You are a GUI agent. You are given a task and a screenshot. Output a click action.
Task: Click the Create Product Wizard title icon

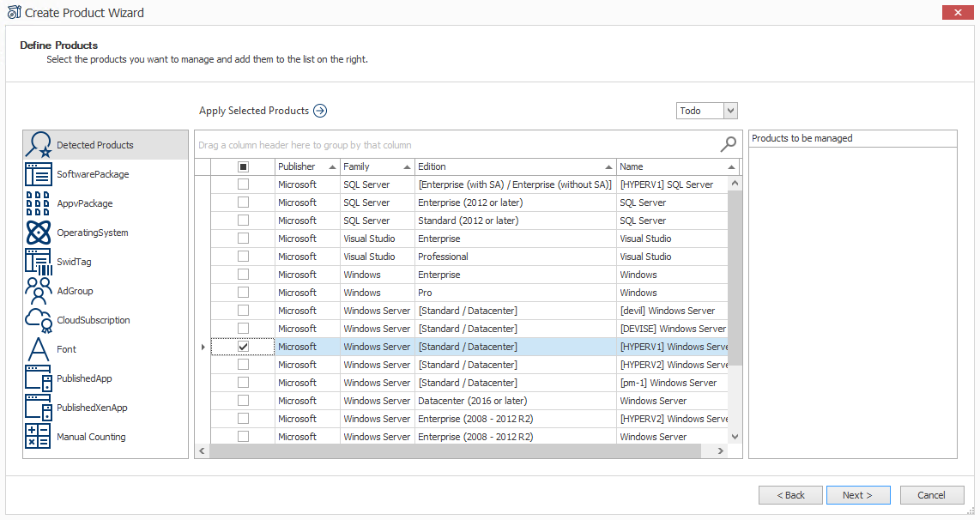pos(14,13)
